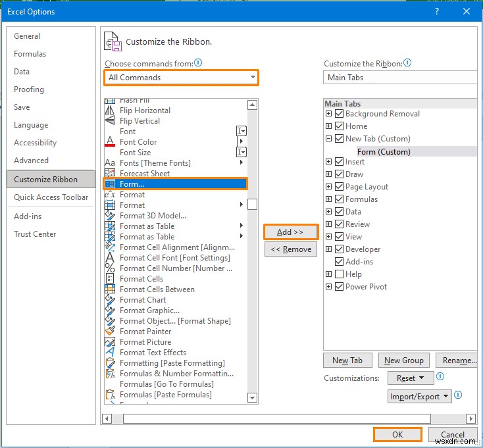Screen dimensions: 483x448
Task: Click the Format Graphic icon
Action: coord(110,310)
